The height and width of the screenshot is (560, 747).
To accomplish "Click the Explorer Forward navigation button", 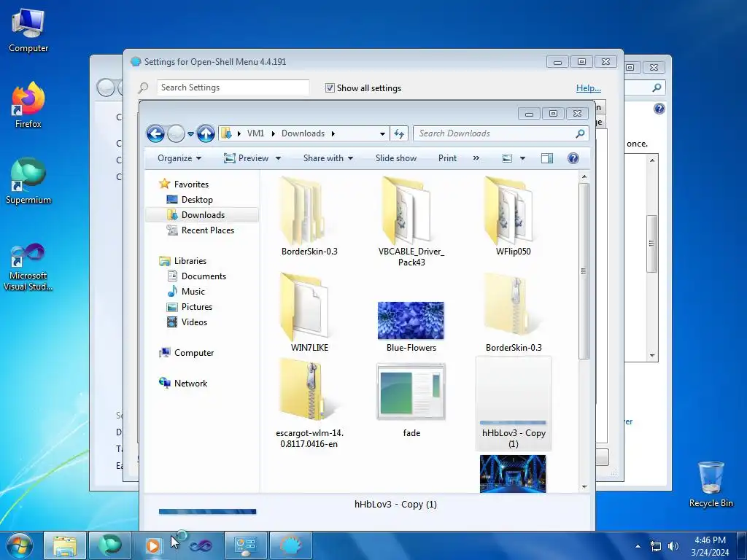I will tap(176, 134).
